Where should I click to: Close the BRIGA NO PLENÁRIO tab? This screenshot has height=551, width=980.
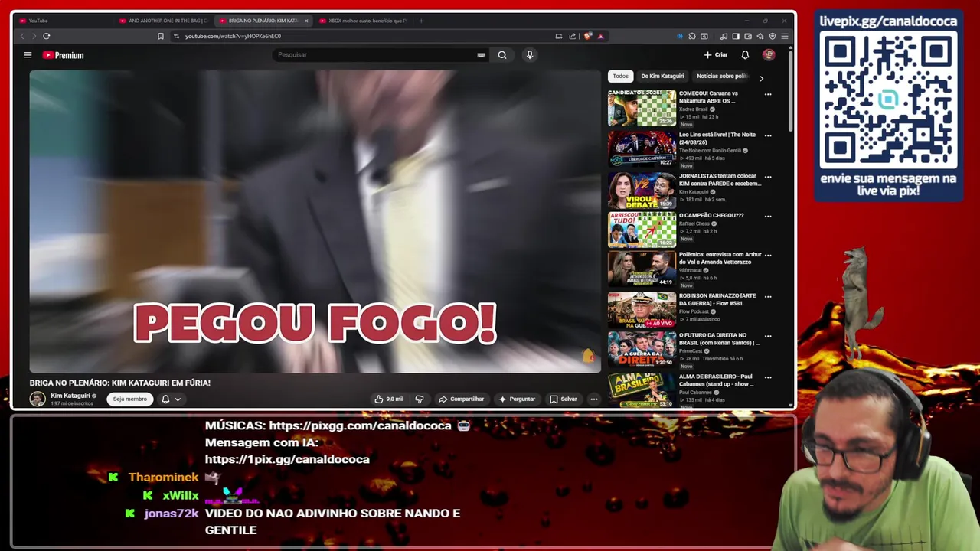coord(306,21)
